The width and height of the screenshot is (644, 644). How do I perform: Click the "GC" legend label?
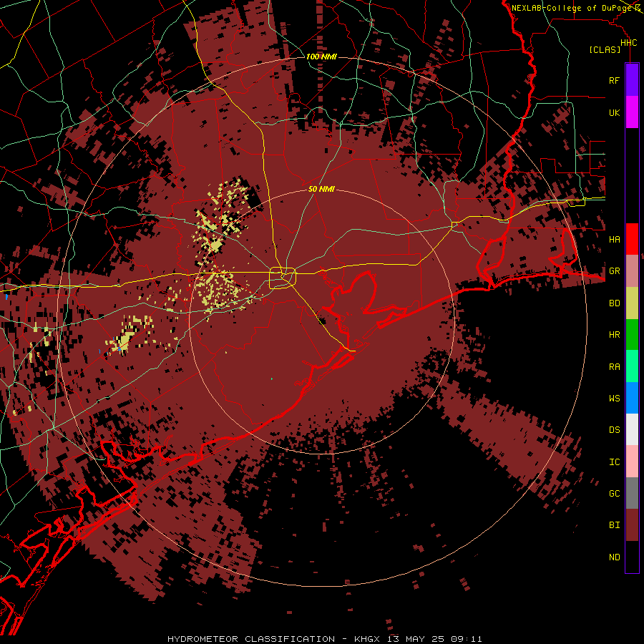pyautogui.click(x=614, y=493)
